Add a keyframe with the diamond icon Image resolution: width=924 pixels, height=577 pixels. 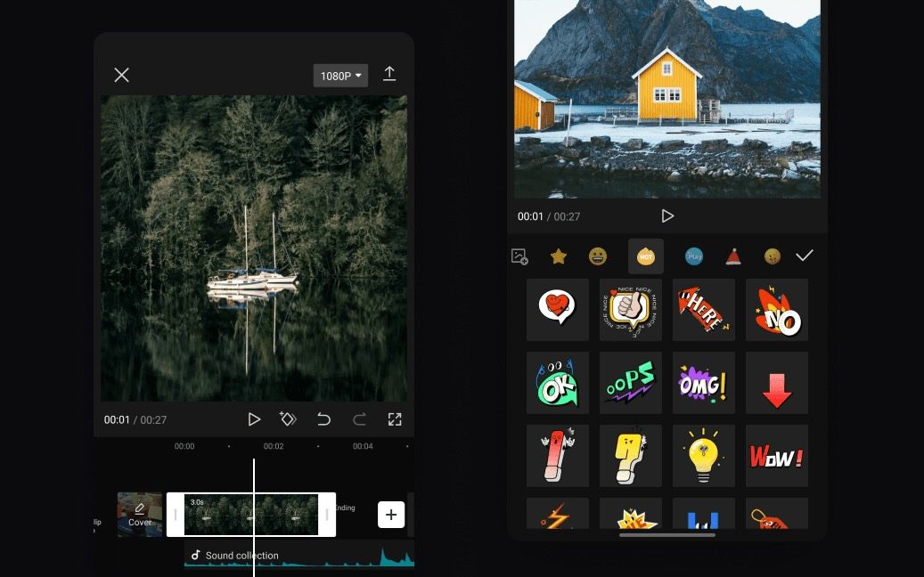(288, 419)
